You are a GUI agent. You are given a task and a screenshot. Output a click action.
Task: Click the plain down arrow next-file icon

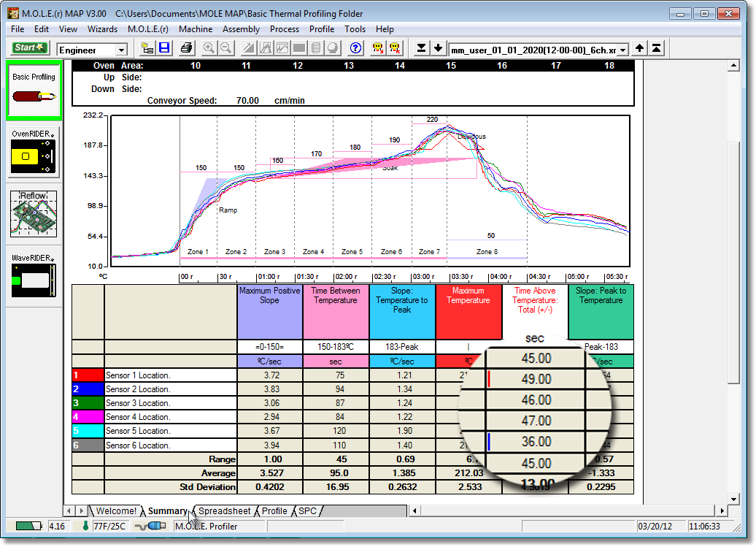click(438, 48)
